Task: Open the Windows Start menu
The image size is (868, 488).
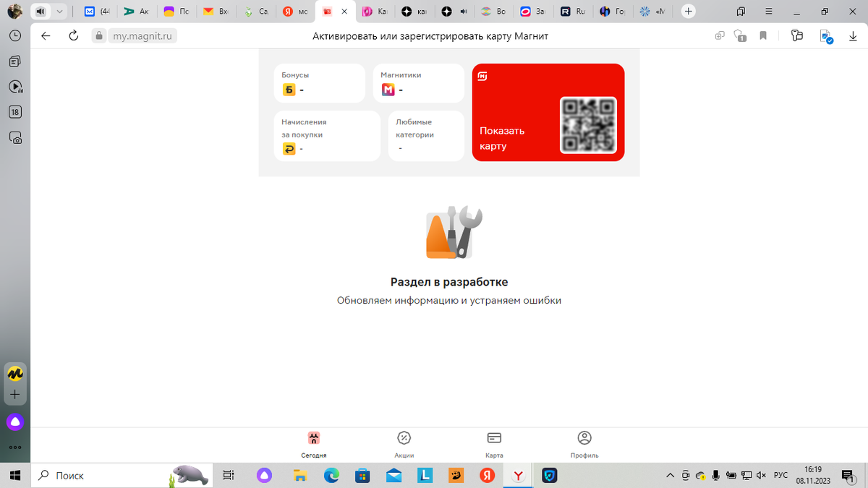Action: point(15,475)
